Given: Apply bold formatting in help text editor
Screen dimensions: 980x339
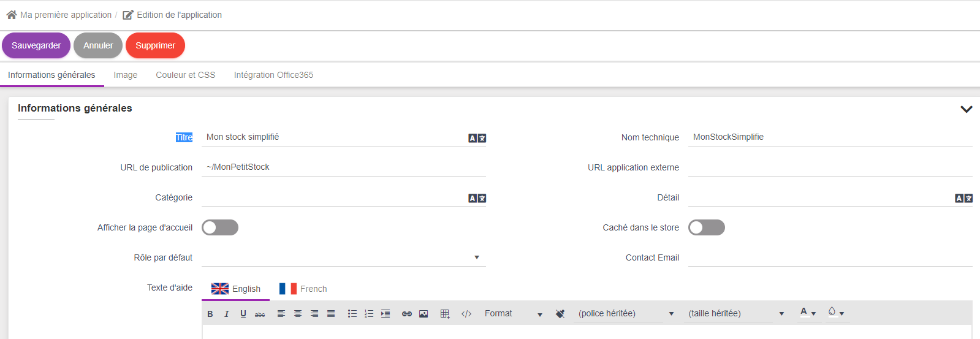Looking at the screenshot, I should coord(210,314).
